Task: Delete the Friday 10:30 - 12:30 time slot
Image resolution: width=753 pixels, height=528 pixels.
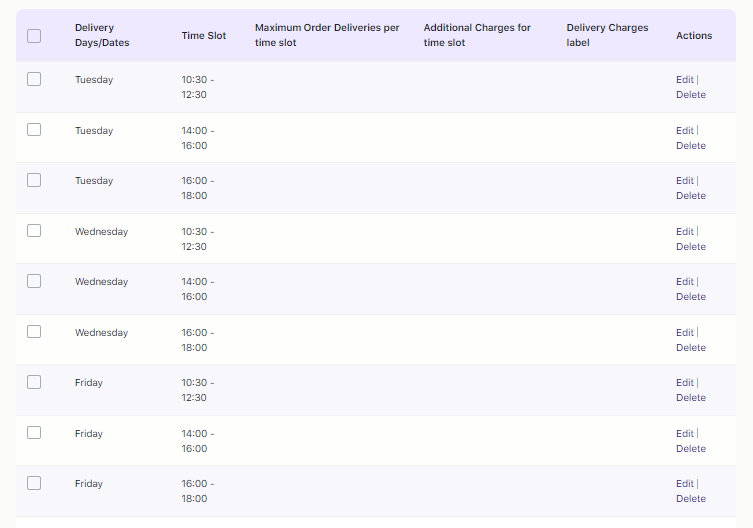Action: [690, 398]
